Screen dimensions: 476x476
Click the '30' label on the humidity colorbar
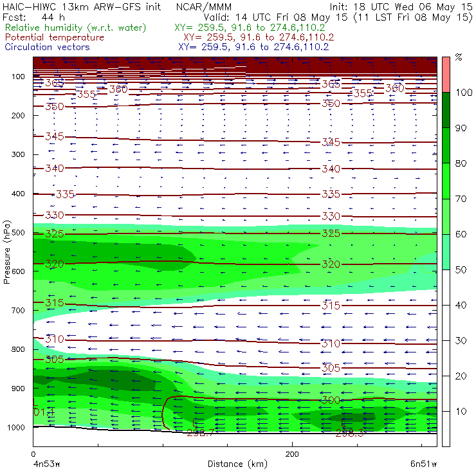pos(461,341)
